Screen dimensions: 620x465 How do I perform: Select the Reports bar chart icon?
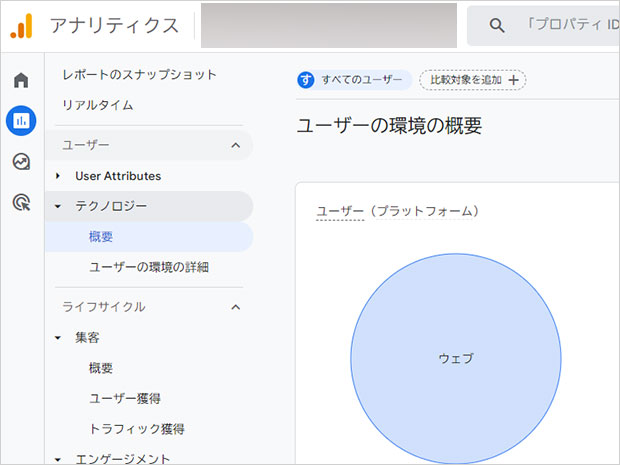(21, 121)
